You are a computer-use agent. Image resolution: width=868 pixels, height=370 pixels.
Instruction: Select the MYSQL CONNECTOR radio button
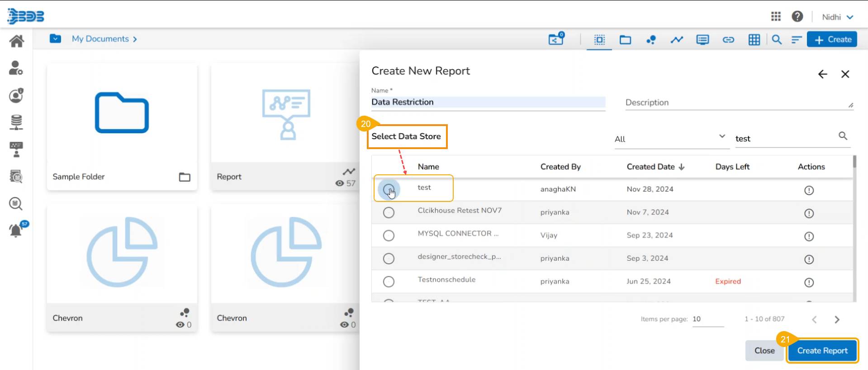tap(389, 235)
